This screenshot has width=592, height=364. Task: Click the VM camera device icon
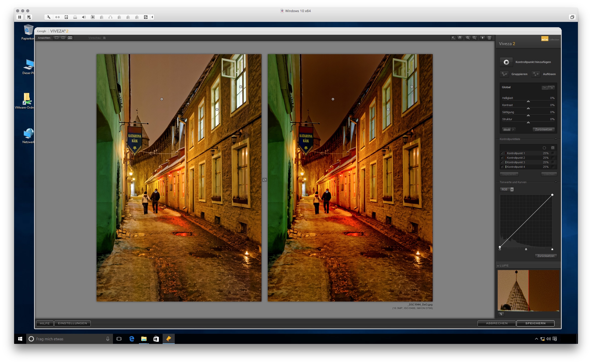(x=93, y=17)
